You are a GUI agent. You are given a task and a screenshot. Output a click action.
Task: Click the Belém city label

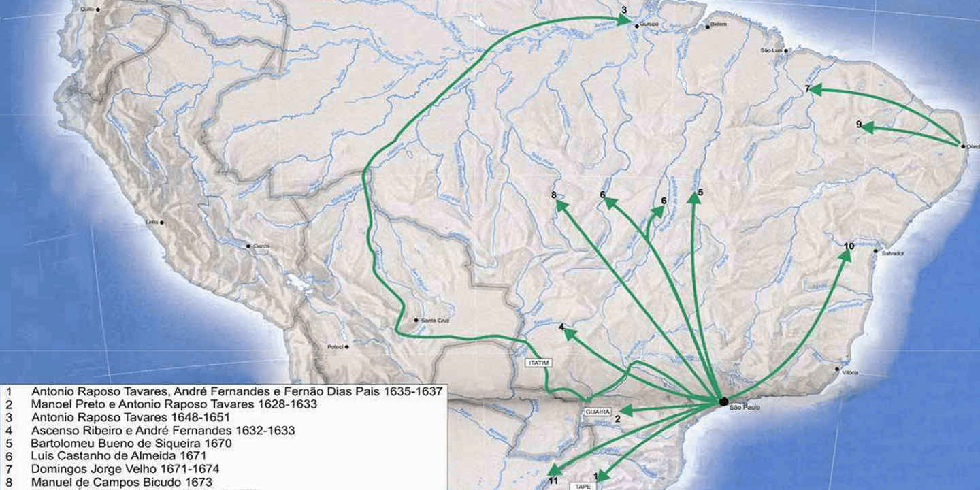tap(719, 24)
